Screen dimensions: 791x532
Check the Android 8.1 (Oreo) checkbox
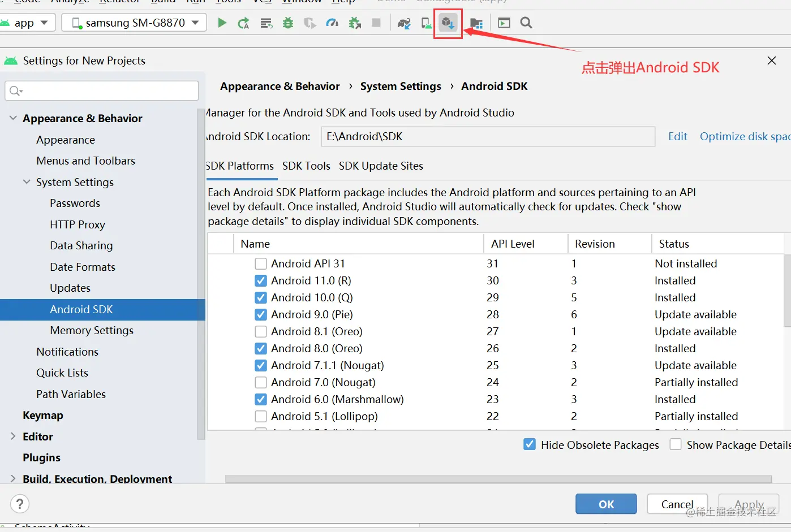pyautogui.click(x=261, y=331)
